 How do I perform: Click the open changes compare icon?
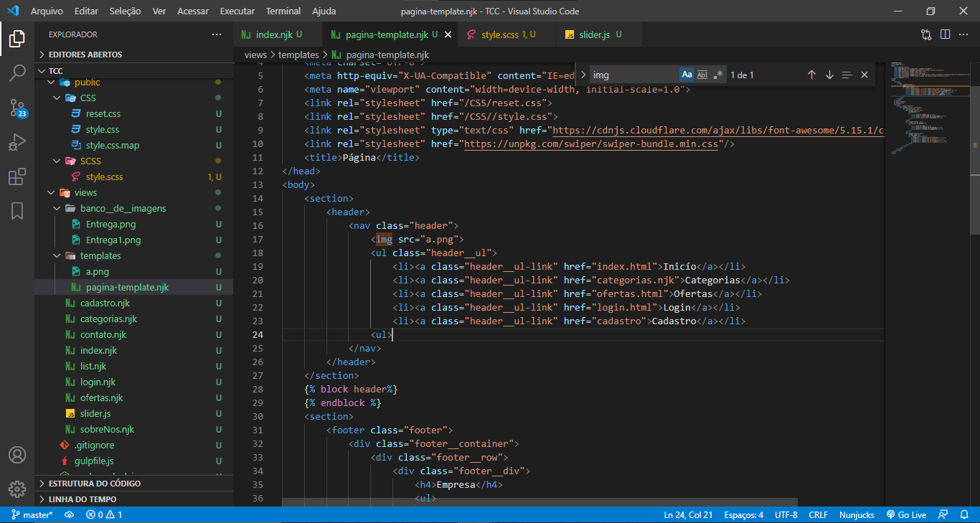pyautogui.click(x=926, y=34)
